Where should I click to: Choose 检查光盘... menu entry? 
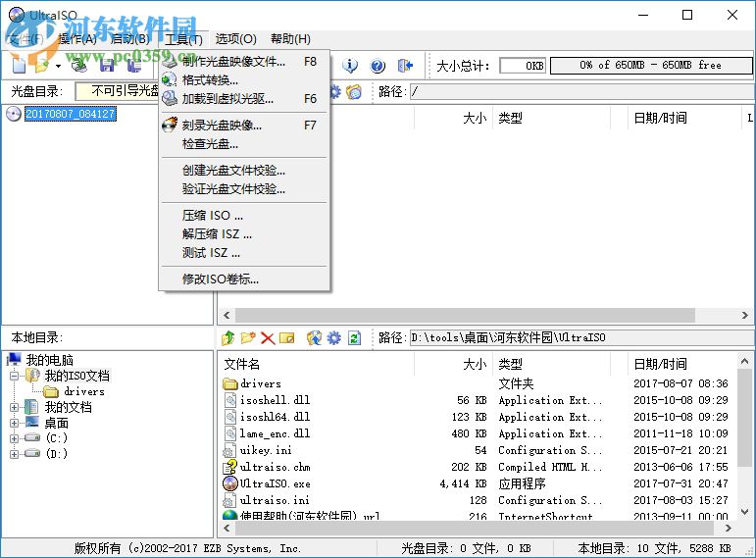pos(244,144)
